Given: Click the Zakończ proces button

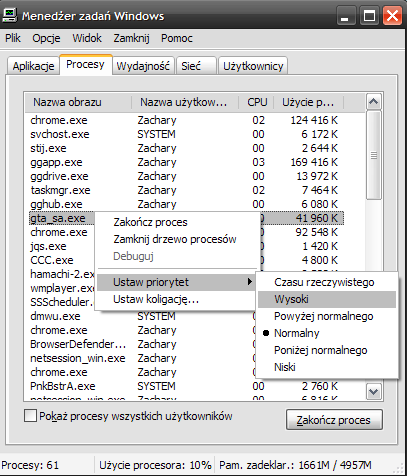Looking at the screenshot, I should click(x=334, y=420).
